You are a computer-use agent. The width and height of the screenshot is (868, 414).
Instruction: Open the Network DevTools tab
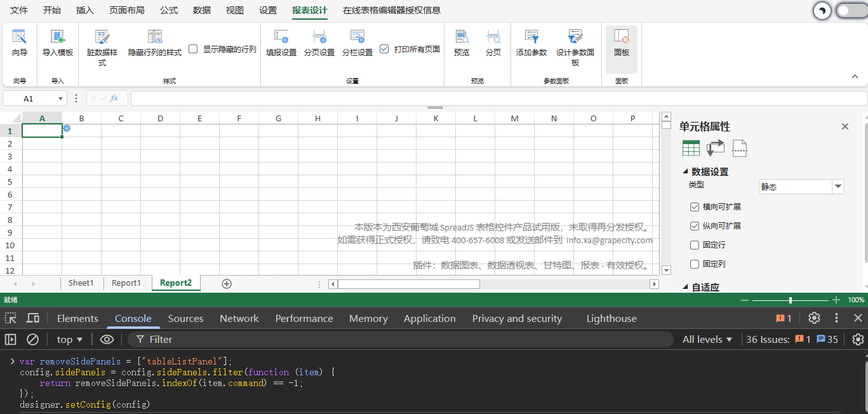tap(239, 318)
